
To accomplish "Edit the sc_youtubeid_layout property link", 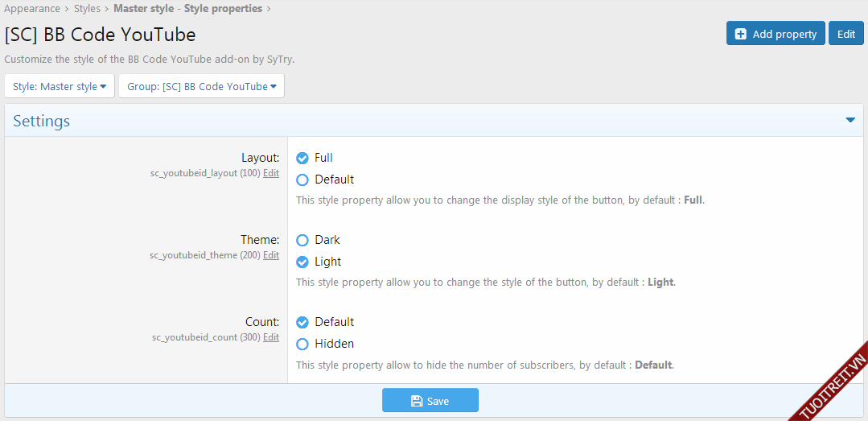I will (271, 173).
